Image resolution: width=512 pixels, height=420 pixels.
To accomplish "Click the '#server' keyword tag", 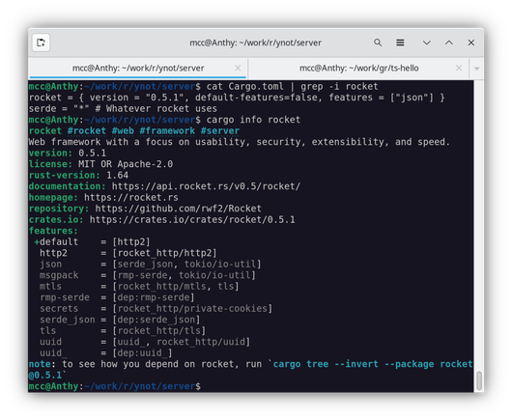I will [x=219, y=131].
